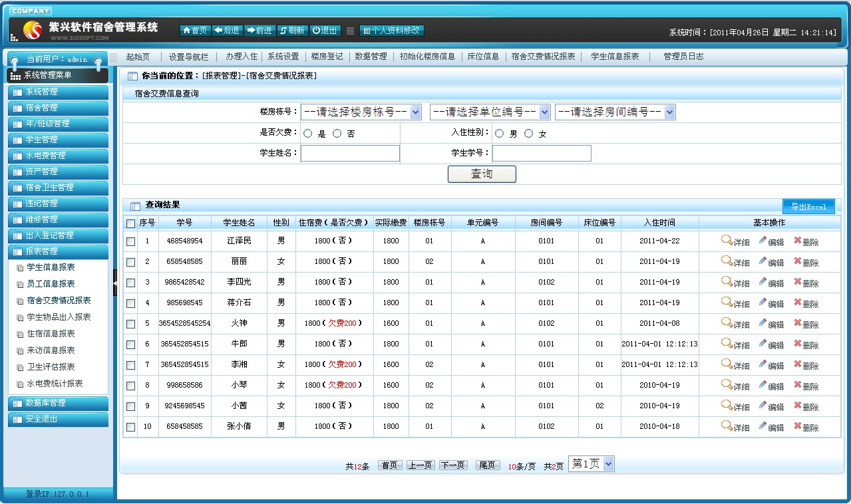Select the 是 radio for 是否欠费
The image size is (851, 504).
[x=308, y=134]
